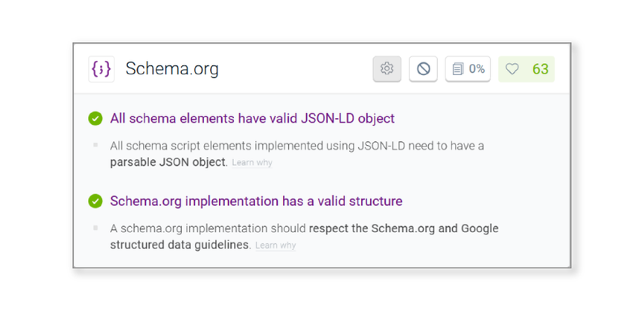Click 'A schema.org implementation should' text
Screen dimensions: 644x311
tap(208, 228)
